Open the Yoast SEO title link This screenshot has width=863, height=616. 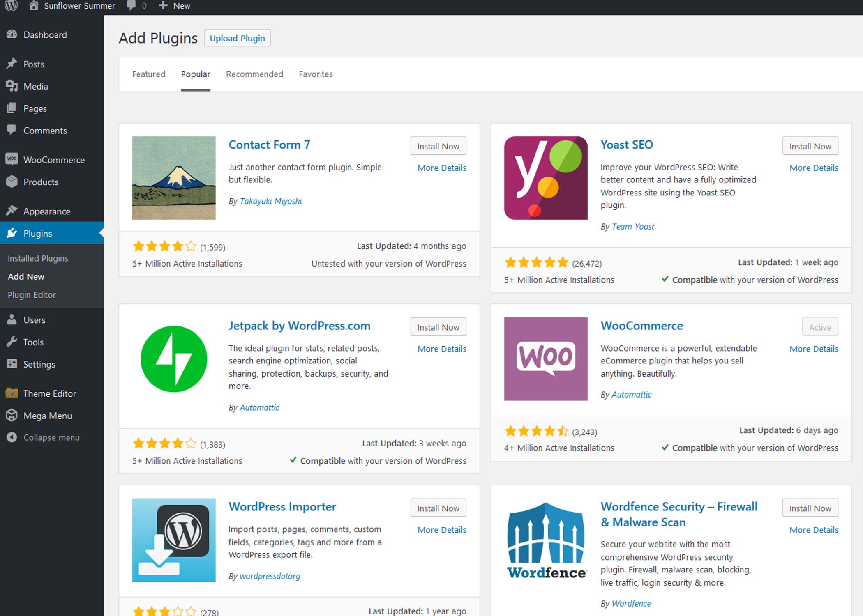pos(627,145)
